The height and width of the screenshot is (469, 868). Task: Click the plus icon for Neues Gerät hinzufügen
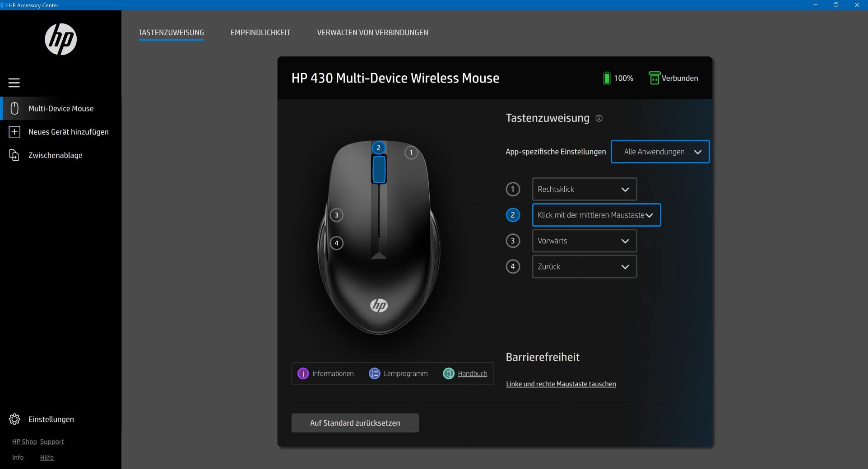point(14,132)
